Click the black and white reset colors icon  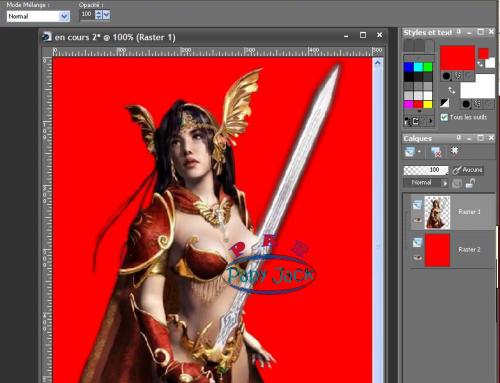[444, 103]
